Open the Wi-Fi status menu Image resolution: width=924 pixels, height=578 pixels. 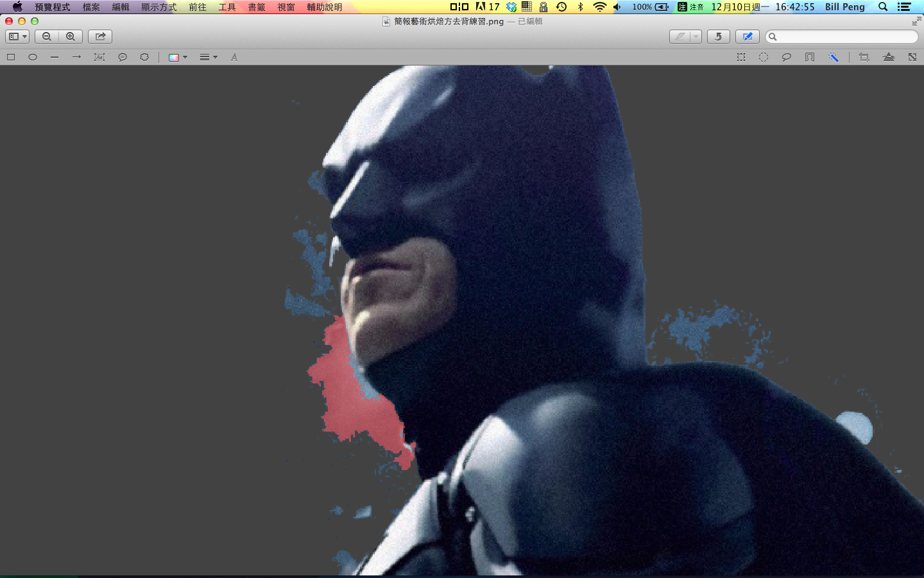pos(599,7)
